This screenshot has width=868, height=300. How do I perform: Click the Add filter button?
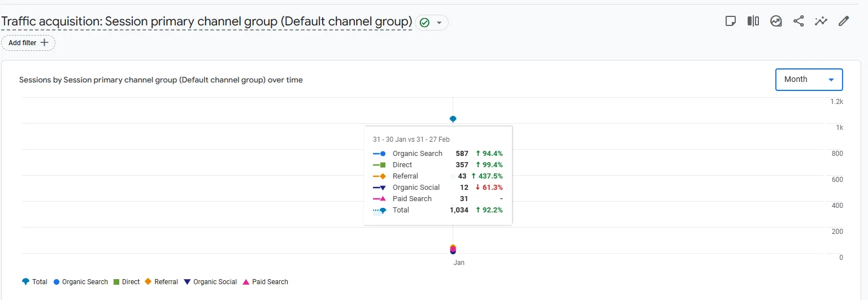coord(28,43)
